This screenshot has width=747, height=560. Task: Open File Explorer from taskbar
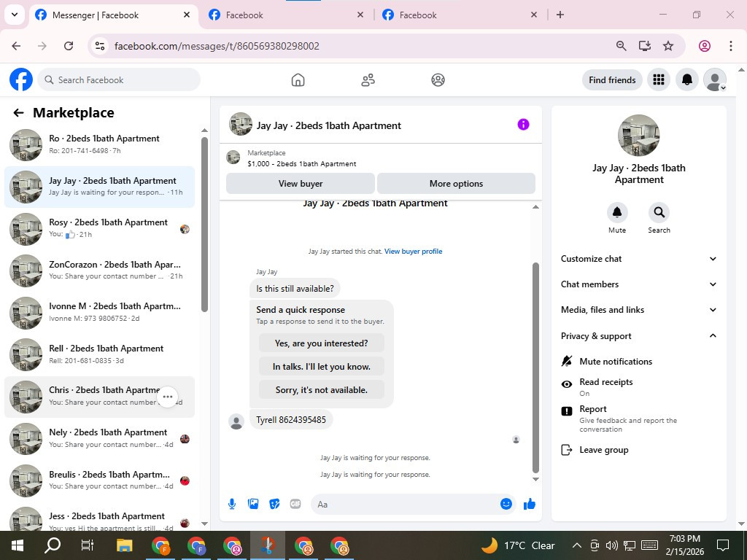(124, 545)
